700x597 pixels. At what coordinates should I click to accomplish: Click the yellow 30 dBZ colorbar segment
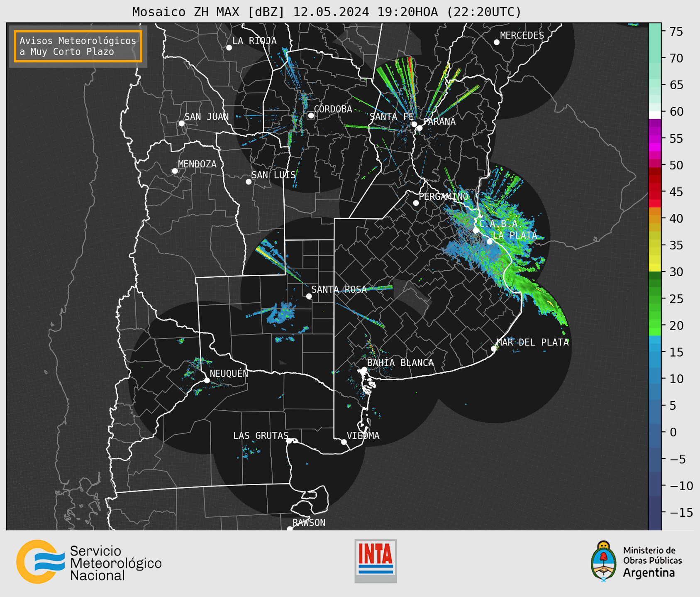655,268
